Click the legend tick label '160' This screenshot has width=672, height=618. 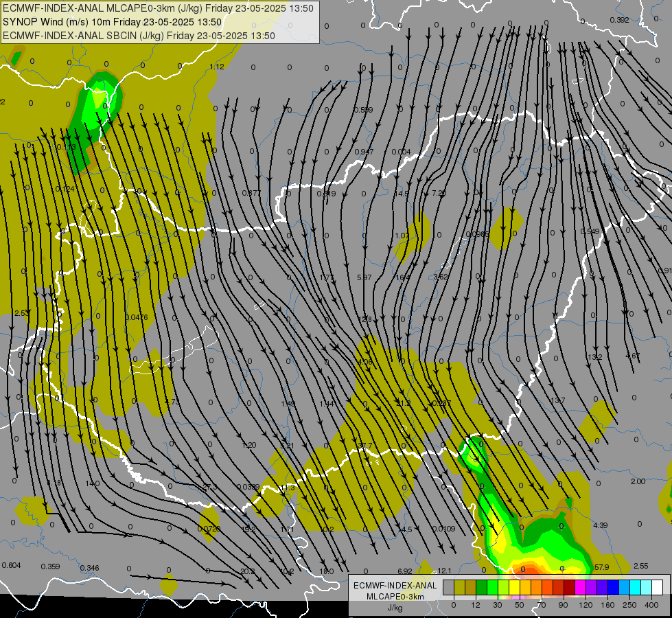[607, 605]
